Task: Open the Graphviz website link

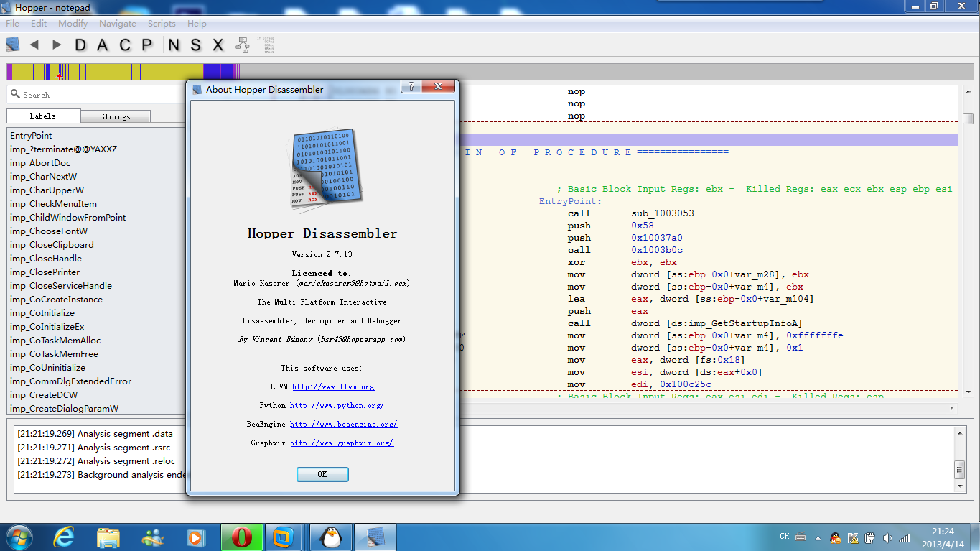Action: click(342, 443)
